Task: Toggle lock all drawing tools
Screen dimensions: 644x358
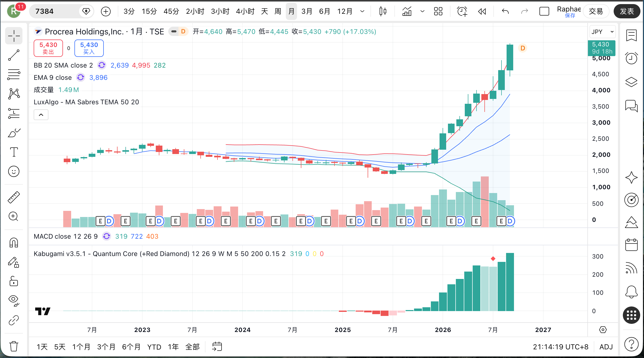Action: (x=14, y=281)
